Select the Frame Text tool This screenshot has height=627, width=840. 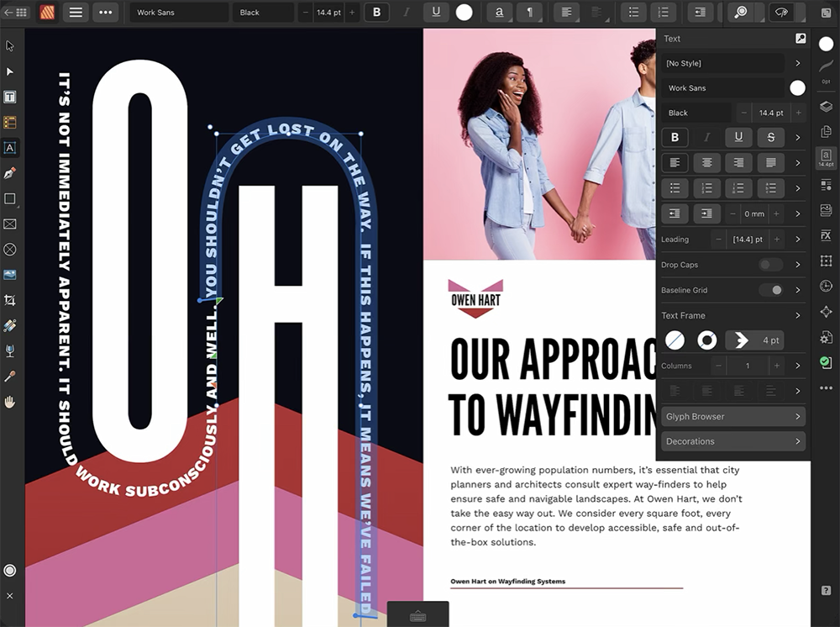click(x=9, y=97)
